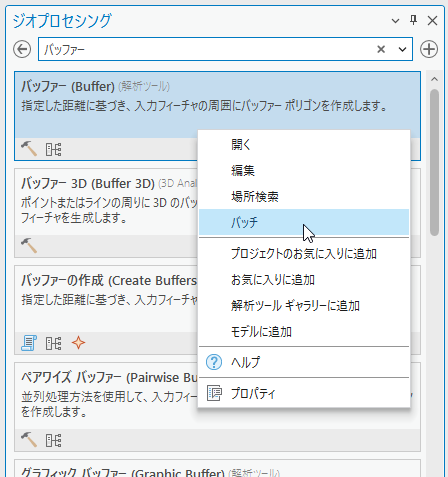448x477 pixels.
Task: Click the ModelBuilder icon under Buffer result
Action: point(53,149)
